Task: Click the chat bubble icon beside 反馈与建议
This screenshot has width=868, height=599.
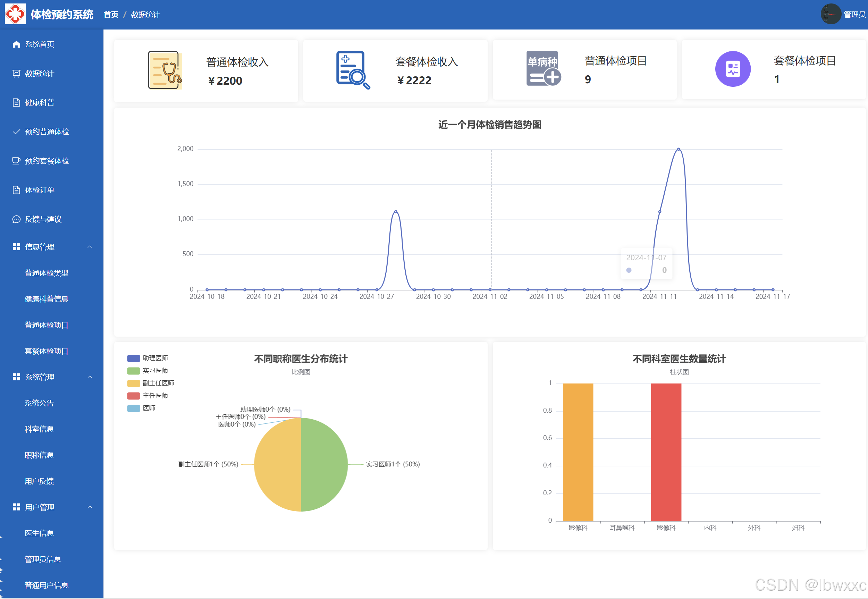Action: pos(16,219)
